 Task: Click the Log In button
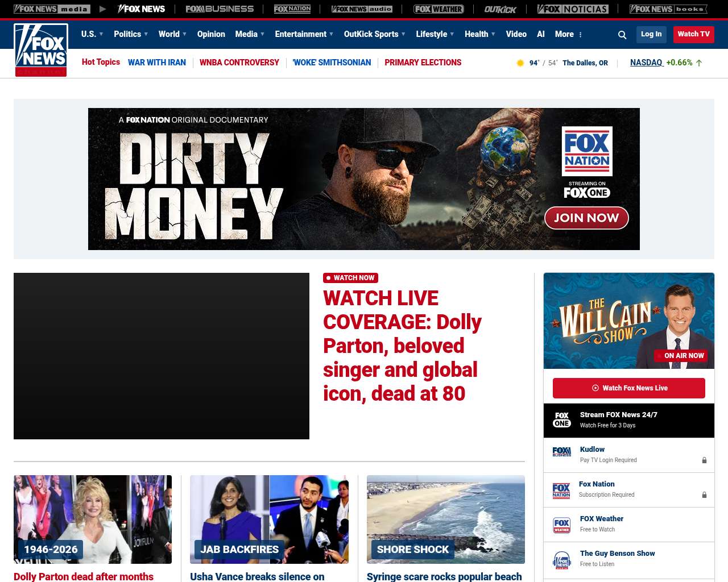(x=651, y=34)
